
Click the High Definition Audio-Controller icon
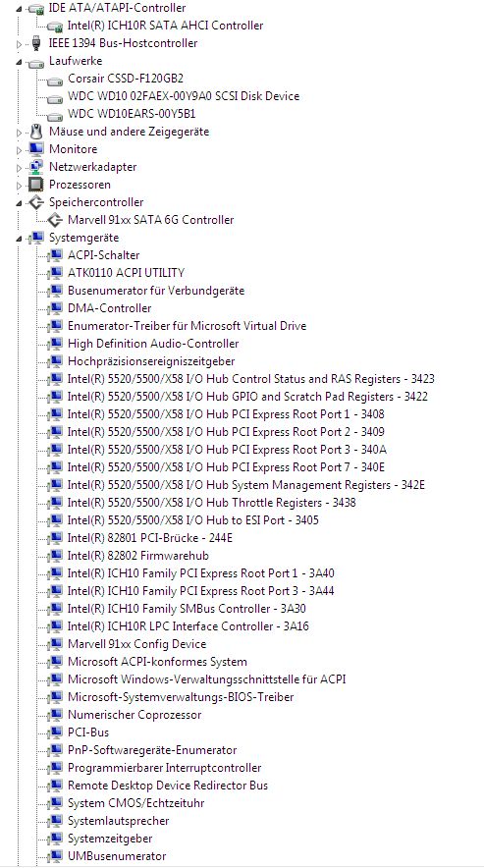[55, 345]
